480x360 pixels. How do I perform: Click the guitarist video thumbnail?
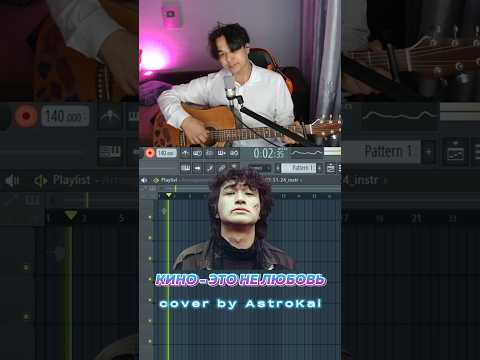[240, 73]
